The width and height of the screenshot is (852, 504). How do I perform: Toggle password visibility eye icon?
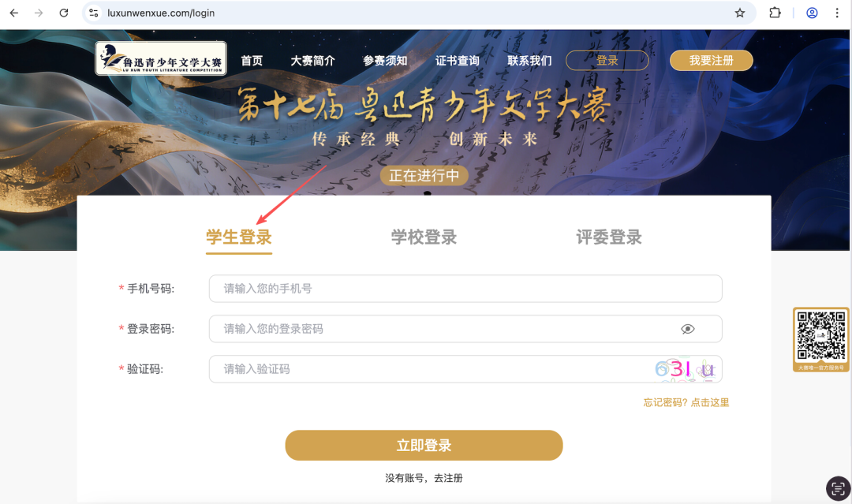688,329
